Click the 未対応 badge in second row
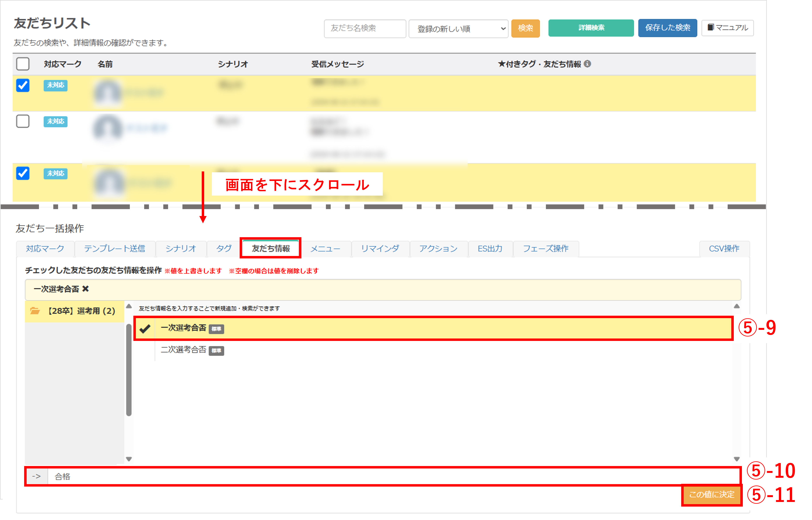 [55, 121]
